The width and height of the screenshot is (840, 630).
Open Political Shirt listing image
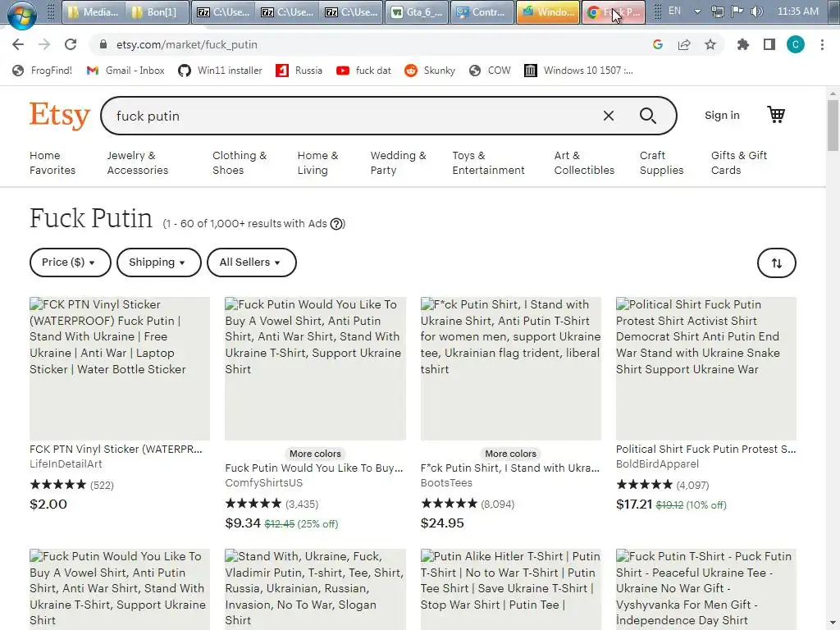tap(706, 368)
